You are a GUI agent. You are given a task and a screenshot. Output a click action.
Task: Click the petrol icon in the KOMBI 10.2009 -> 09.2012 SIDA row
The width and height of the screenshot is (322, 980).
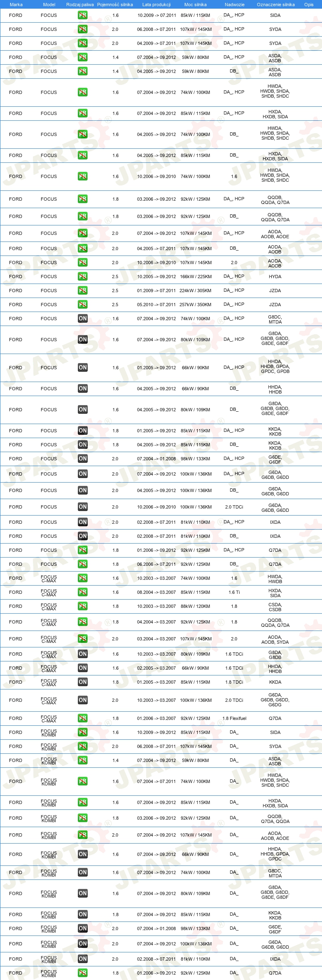[x=83, y=732]
